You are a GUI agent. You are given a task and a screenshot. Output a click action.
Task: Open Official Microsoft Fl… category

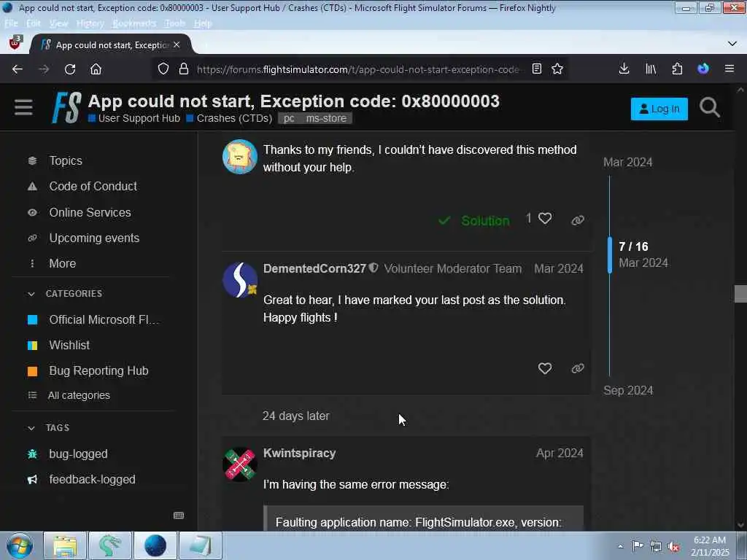104,319
